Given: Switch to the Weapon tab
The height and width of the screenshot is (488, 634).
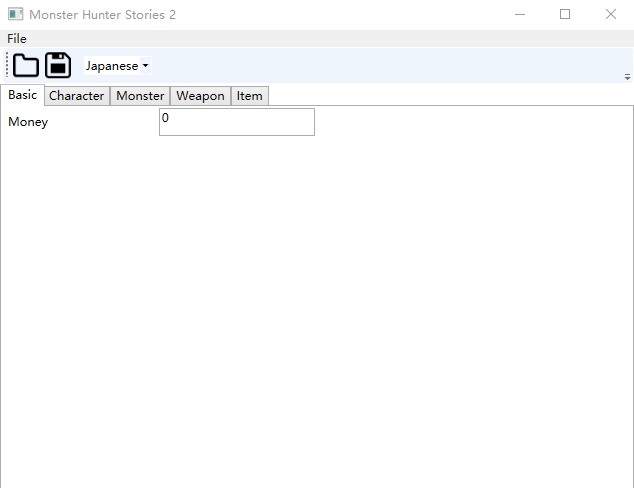Looking at the screenshot, I should point(201,96).
